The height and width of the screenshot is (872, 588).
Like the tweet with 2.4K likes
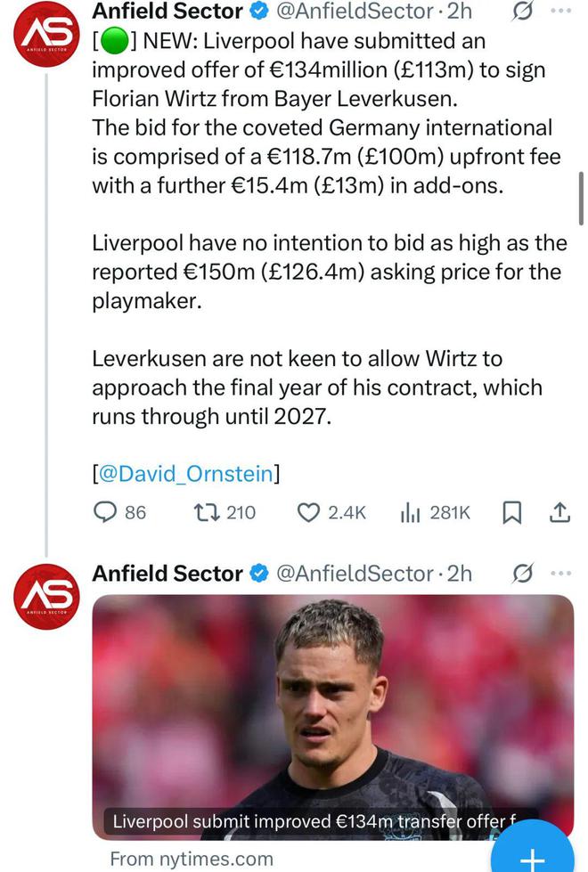308,512
